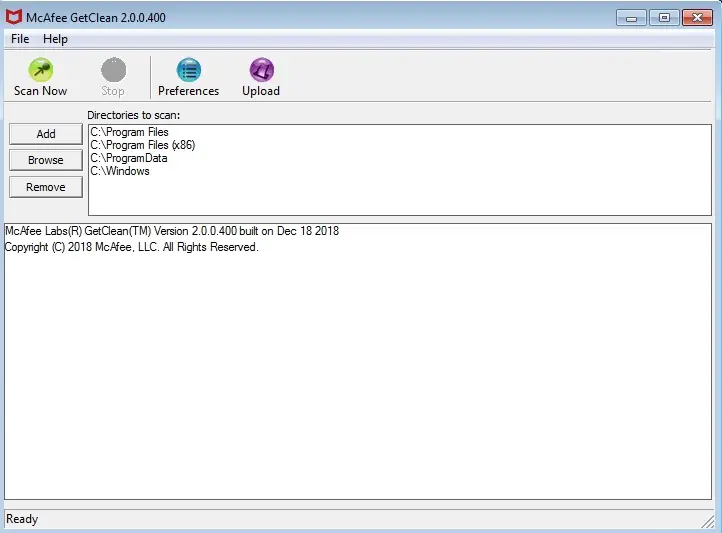
Task: Select C:\Program Files directory entry
Action: (129, 132)
